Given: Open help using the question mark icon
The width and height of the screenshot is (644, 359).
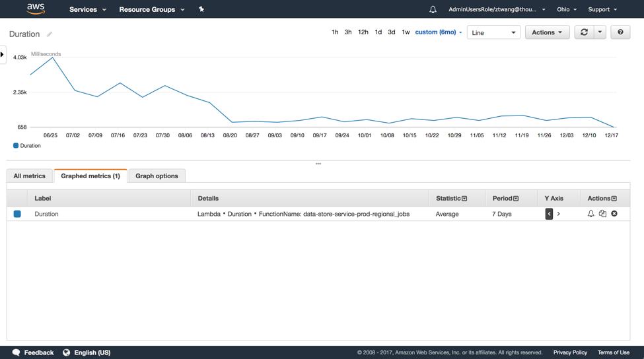Looking at the screenshot, I should 620,32.
